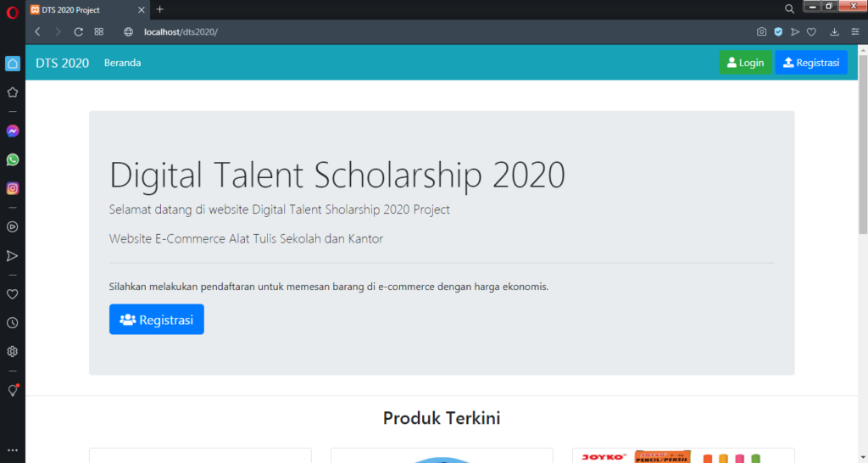
Task: Open the Speed Dial grid
Action: tap(99, 32)
